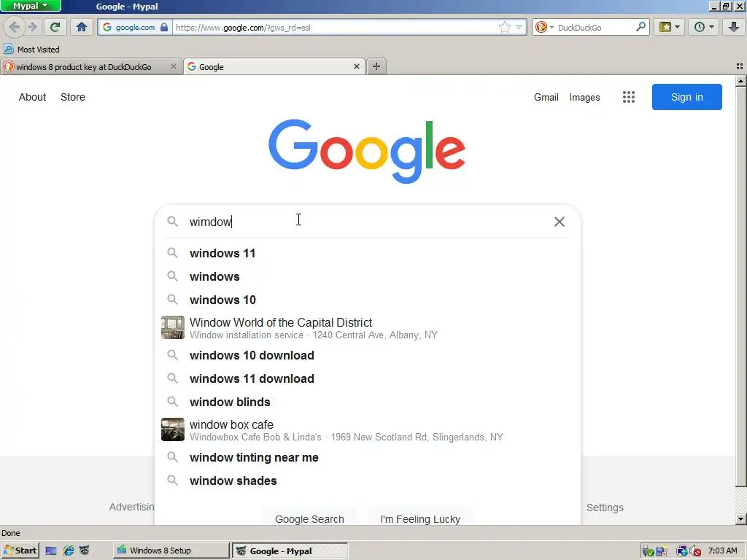
Task: Click the list all tabs icon
Action: [x=740, y=66]
